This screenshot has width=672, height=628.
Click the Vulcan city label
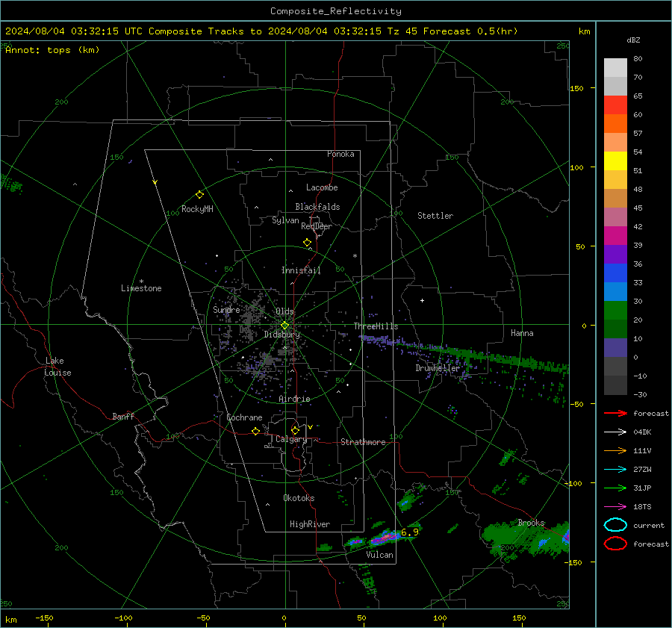pos(380,555)
